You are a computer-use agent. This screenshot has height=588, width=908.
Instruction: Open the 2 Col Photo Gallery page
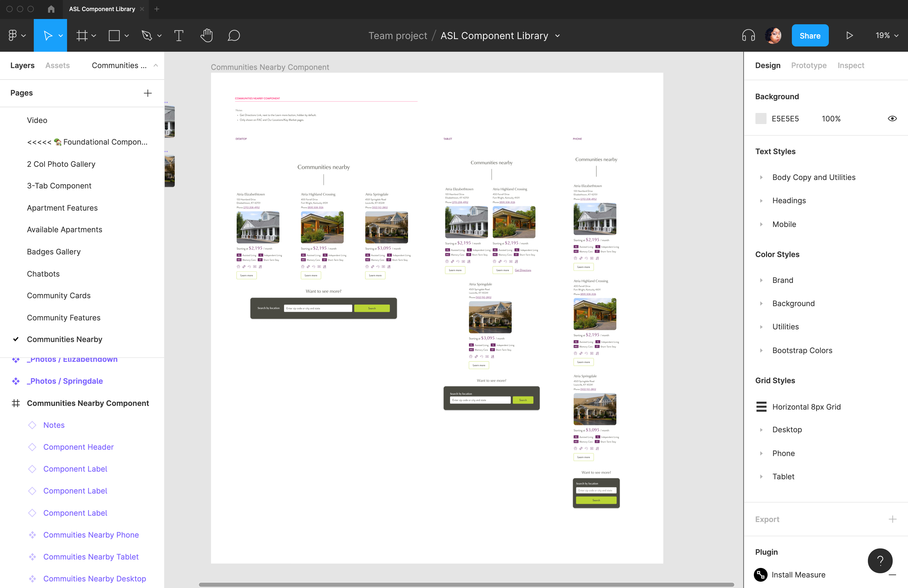pyautogui.click(x=61, y=164)
